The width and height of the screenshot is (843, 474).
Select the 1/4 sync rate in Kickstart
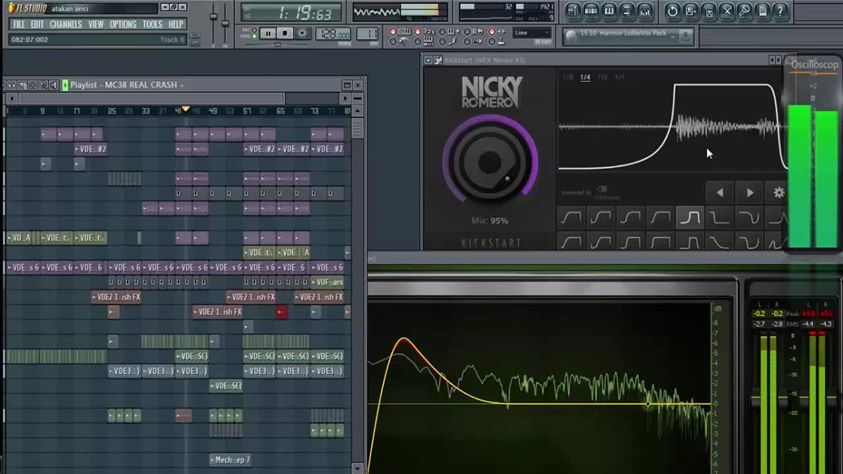click(x=585, y=77)
